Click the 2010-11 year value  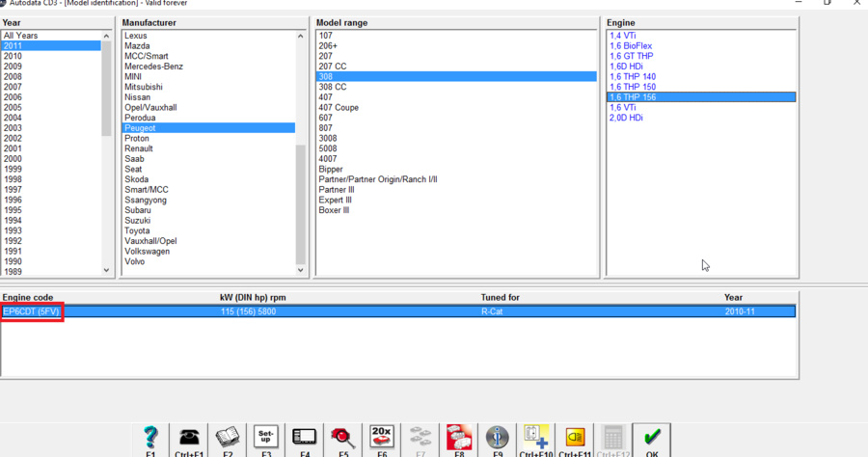pos(740,311)
